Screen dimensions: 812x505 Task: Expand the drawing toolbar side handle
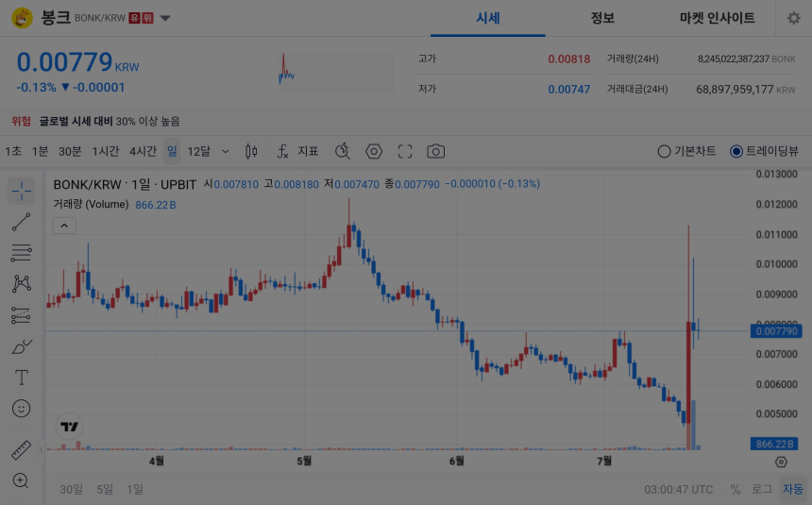coord(42,449)
